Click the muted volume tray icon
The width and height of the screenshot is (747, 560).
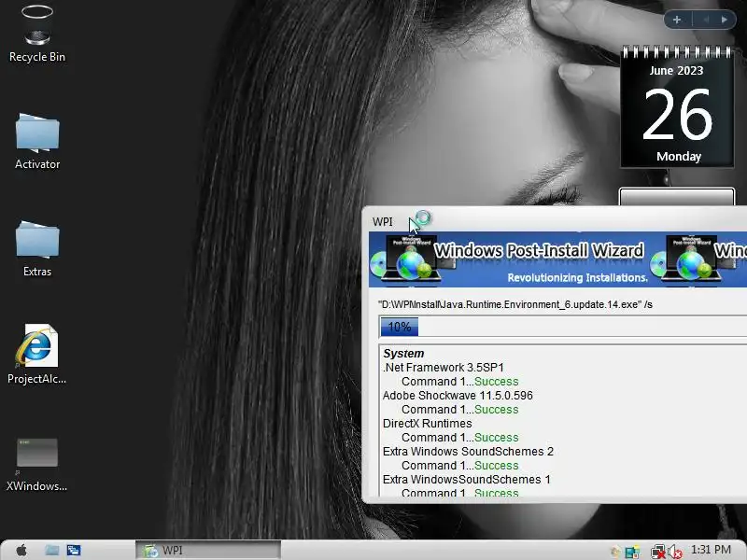(x=675, y=552)
